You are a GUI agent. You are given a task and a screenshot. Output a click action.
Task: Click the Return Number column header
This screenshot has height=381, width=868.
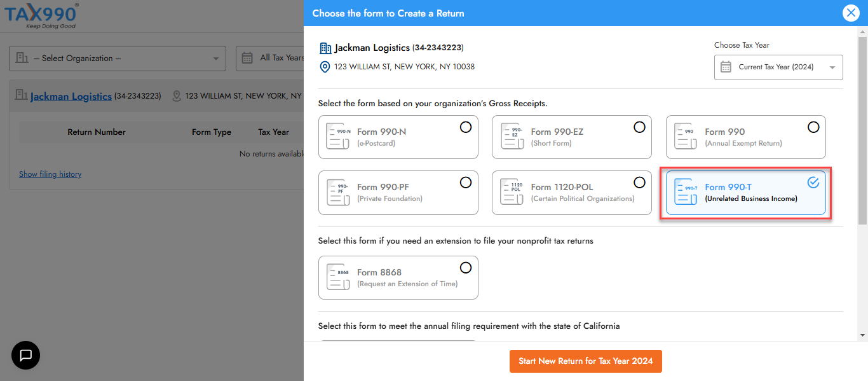tap(97, 132)
